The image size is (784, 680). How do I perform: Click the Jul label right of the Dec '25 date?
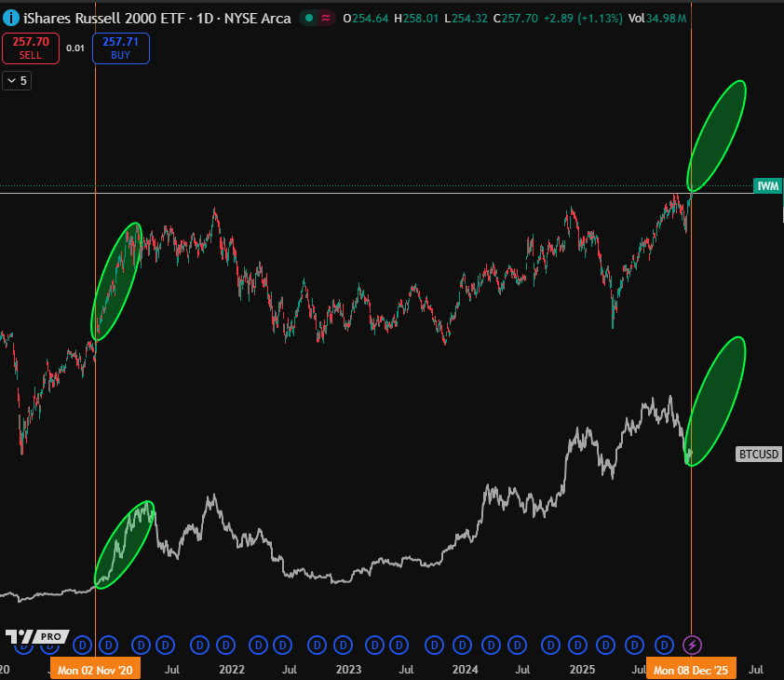pyautogui.click(x=755, y=670)
